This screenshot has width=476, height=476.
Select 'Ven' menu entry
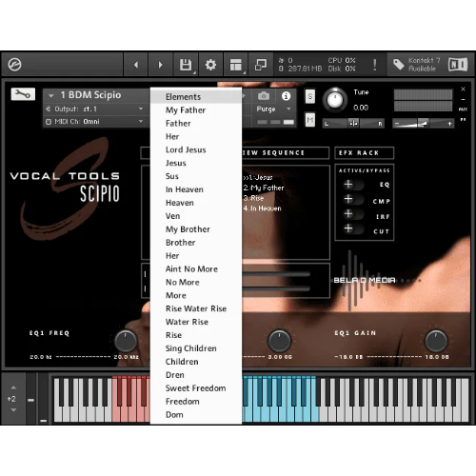click(x=196, y=216)
